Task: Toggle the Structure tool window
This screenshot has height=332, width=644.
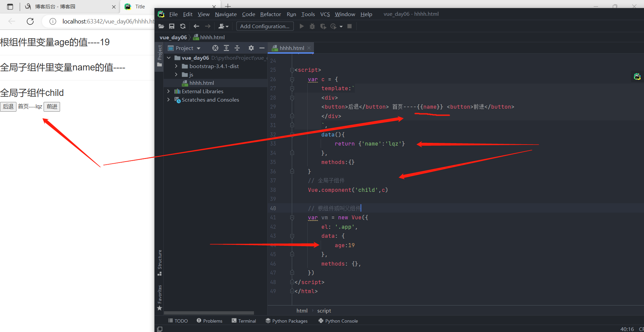Action: pyautogui.click(x=160, y=262)
